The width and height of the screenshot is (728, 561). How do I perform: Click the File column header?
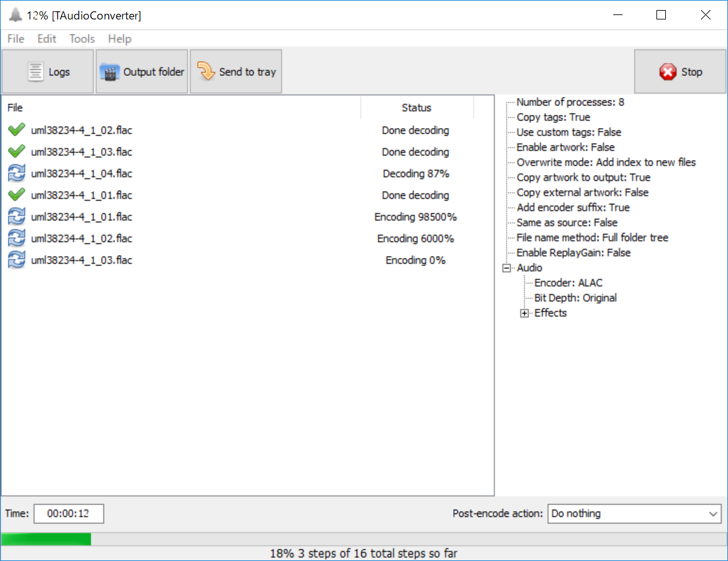(x=15, y=108)
